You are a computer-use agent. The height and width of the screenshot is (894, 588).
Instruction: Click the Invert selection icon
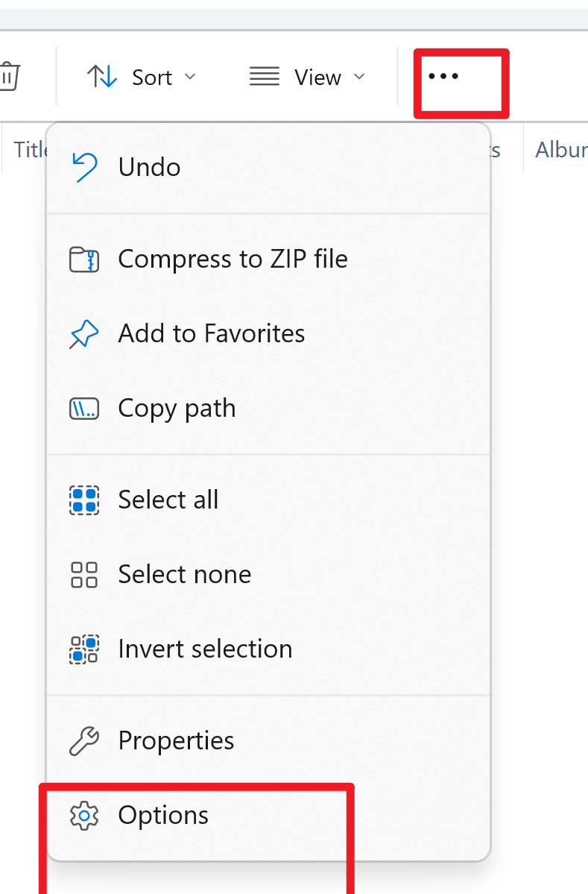[84, 649]
